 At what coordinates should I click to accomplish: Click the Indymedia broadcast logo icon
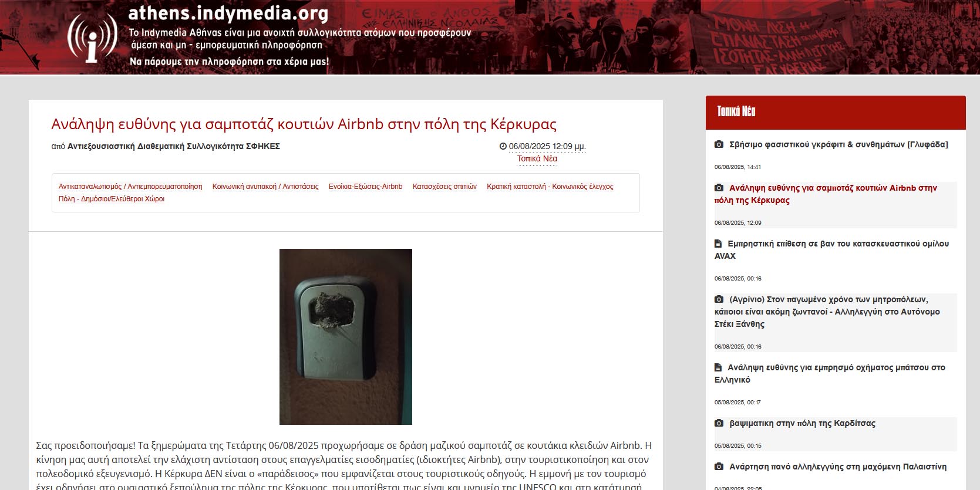coord(92,38)
